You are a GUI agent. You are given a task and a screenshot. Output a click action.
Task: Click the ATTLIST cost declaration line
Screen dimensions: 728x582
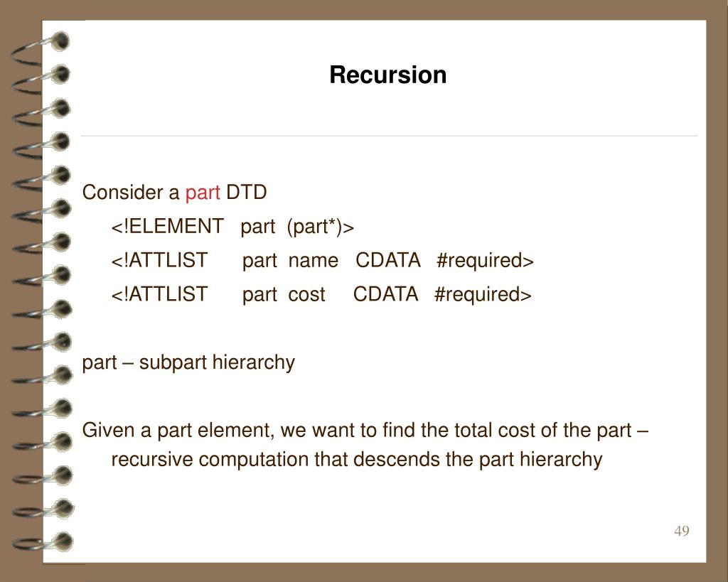tap(321, 295)
